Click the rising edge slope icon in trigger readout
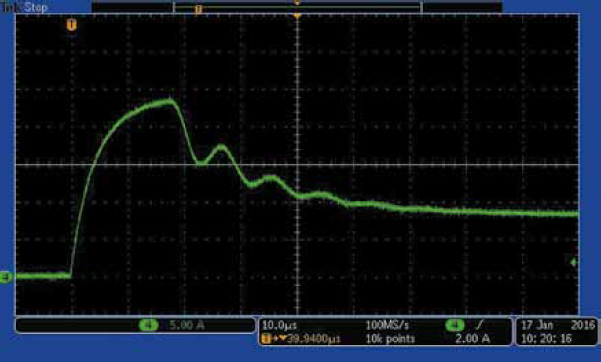 coord(479,326)
